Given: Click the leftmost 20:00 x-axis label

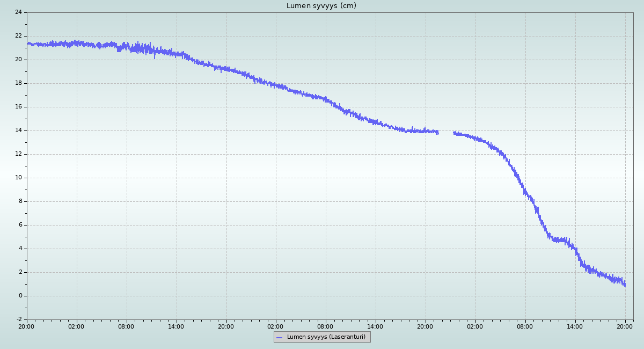Looking at the screenshot, I should click(x=27, y=326).
